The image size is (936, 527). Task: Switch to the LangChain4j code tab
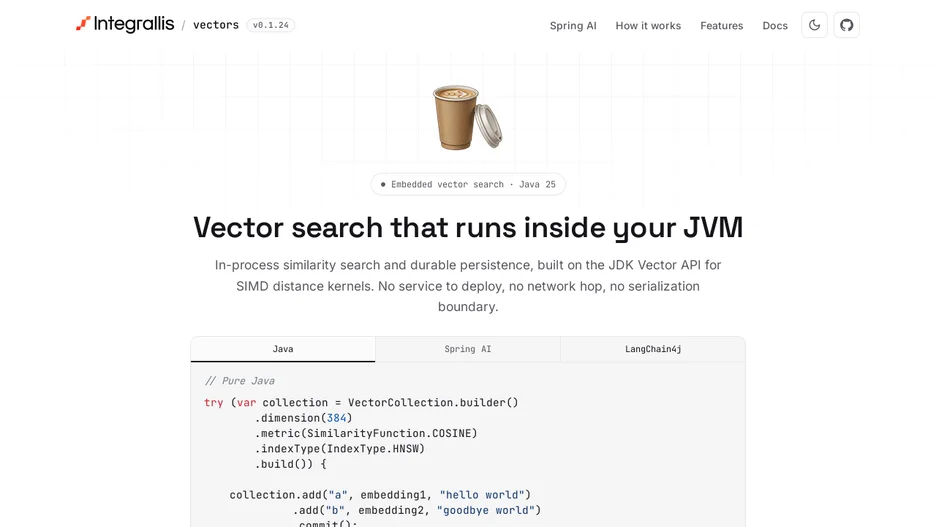click(653, 349)
